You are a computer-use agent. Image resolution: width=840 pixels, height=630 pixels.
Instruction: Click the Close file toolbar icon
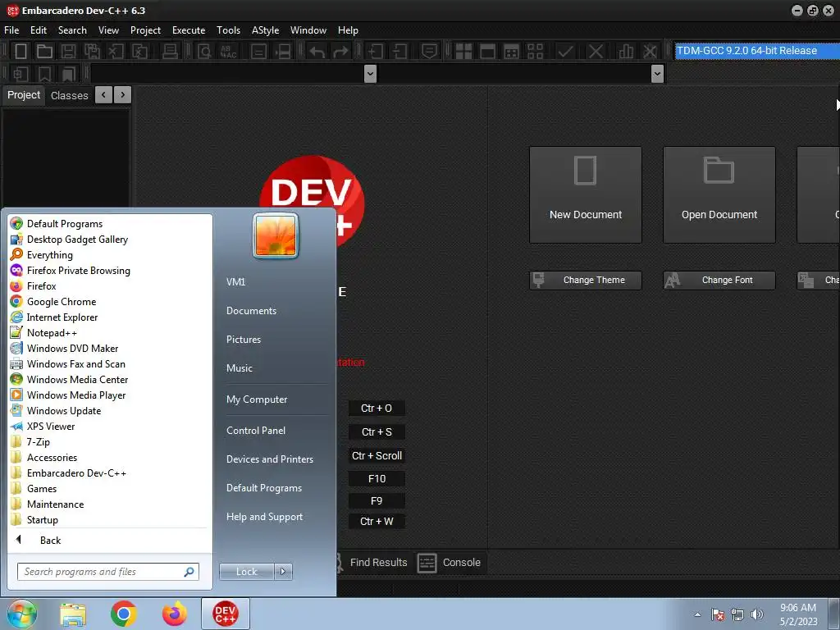(x=116, y=52)
